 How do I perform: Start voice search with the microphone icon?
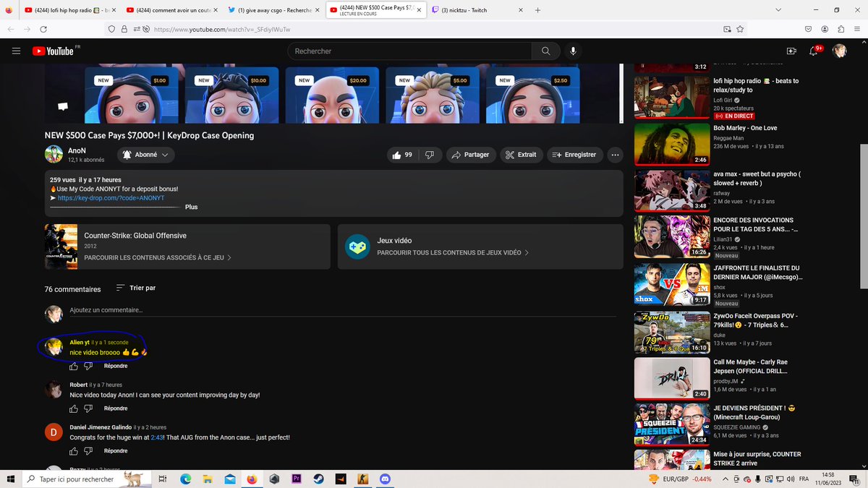(x=573, y=51)
